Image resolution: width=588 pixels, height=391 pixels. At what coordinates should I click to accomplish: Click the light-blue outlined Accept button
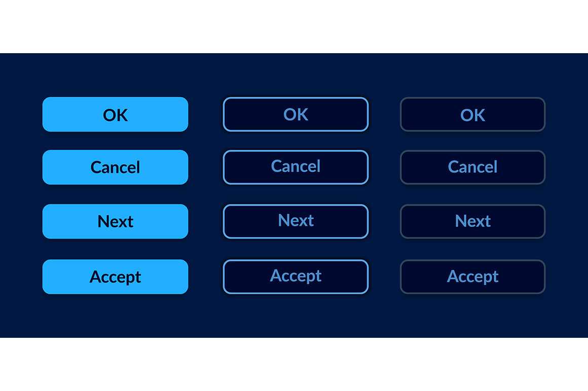point(296,277)
